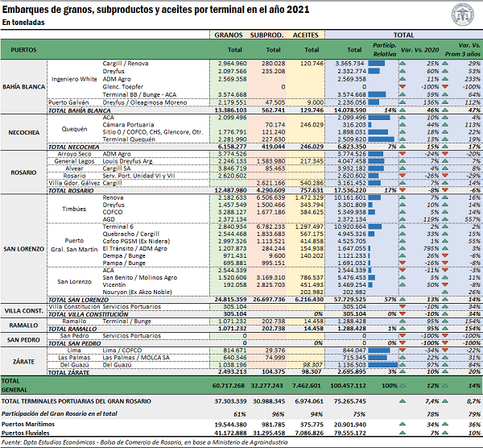Click the 'Var. Vs. Prom 3 años' column header
Viewport: 483px width, 448px height.
[x=462, y=50]
